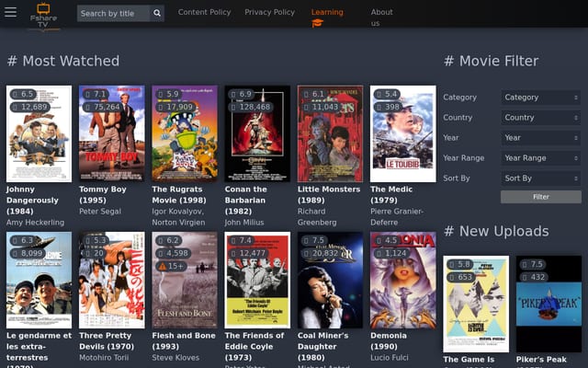
Task: Open the Year Range dropdown
Action: point(541,158)
